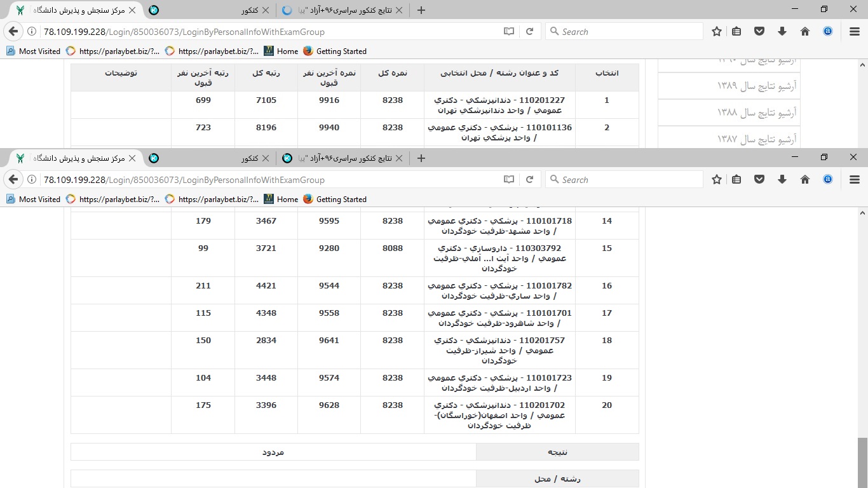Image resolution: width=868 pixels, height=488 pixels.
Task: Go back in the upper browser window
Action: (x=13, y=31)
